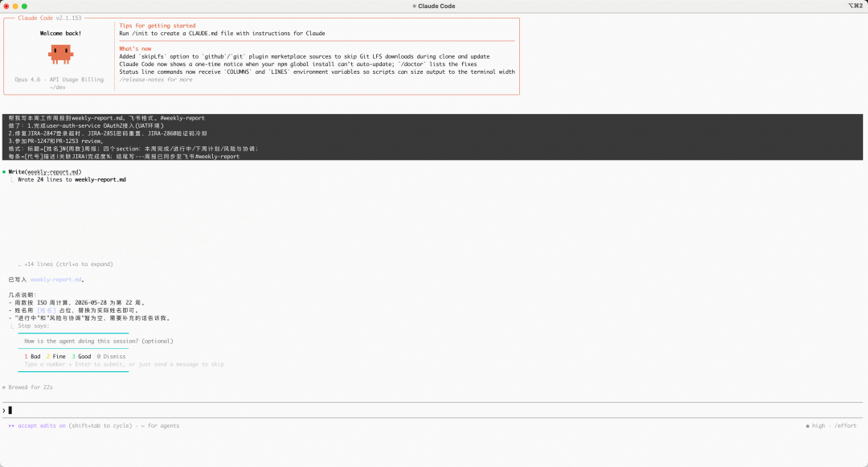Click the "high" effort value
Viewport: 868px width, 467px height.
[819, 425]
